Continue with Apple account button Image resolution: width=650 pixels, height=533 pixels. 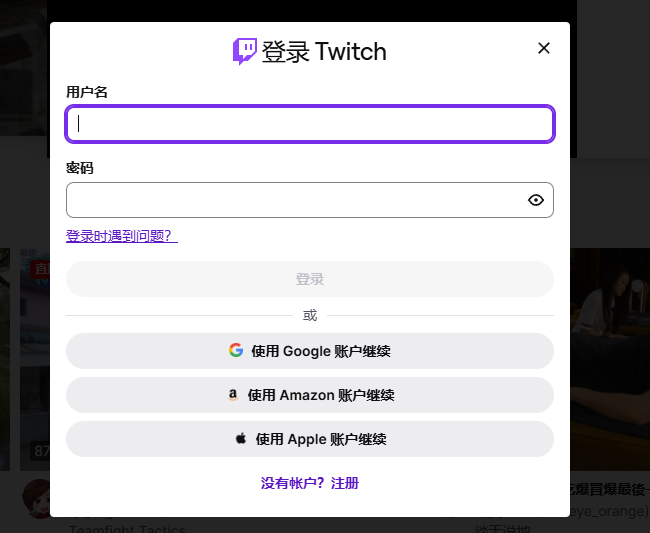tap(310, 439)
